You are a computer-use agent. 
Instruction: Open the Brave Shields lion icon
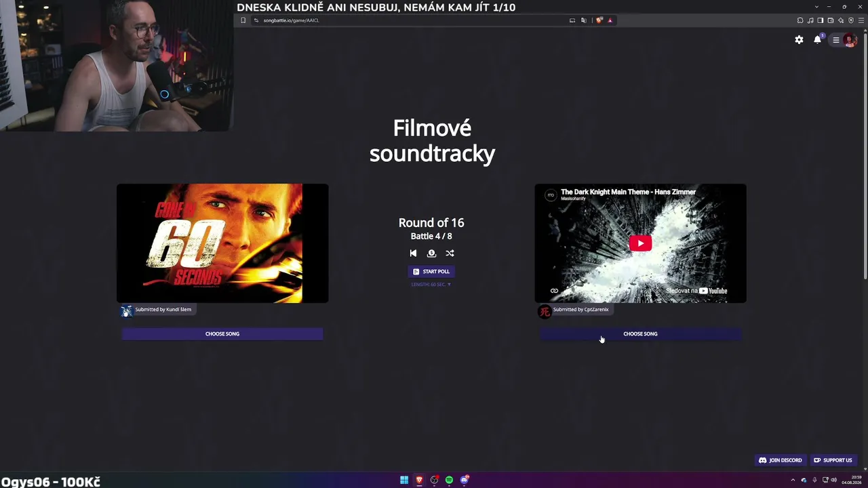click(599, 20)
